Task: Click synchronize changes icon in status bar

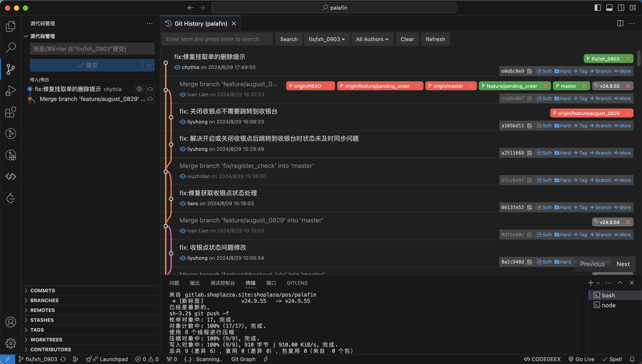Action: coord(63,359)
